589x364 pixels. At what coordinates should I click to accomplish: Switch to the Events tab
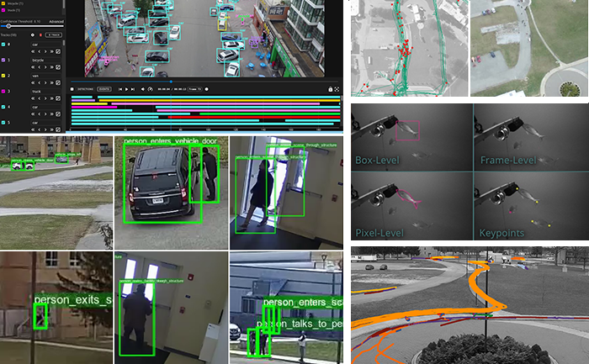104,89
